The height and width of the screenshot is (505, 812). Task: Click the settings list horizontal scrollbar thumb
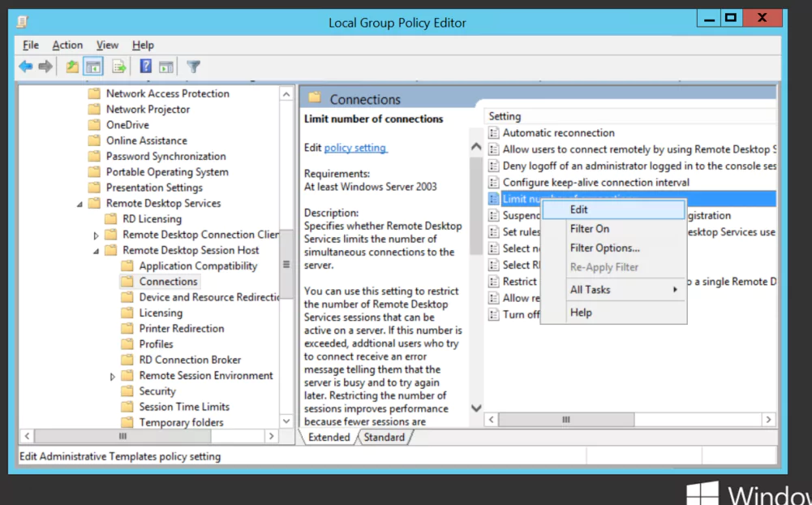(x=566, y=420)
